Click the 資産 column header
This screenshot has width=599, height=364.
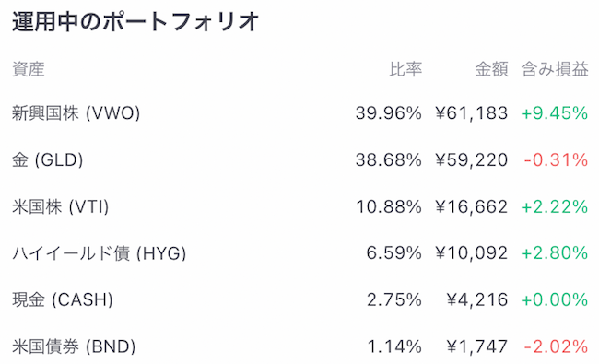point(29,69)
